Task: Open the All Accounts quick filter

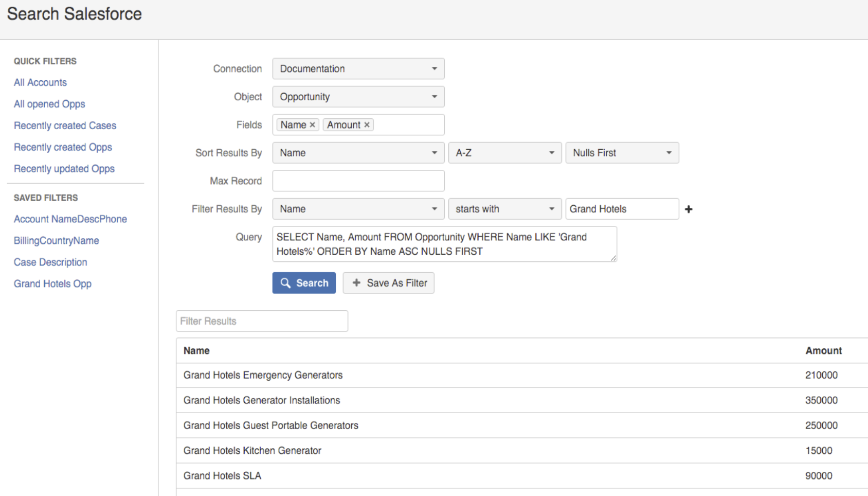Action: point(40,82)
